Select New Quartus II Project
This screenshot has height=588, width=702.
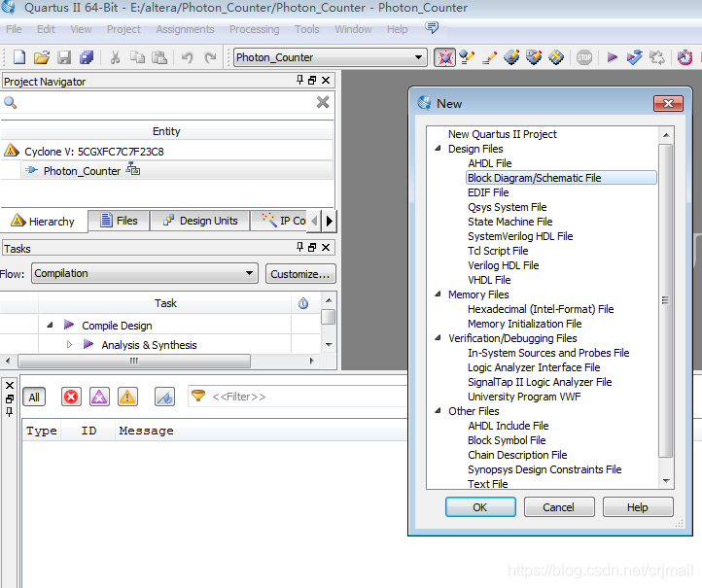tap(503, 134)
